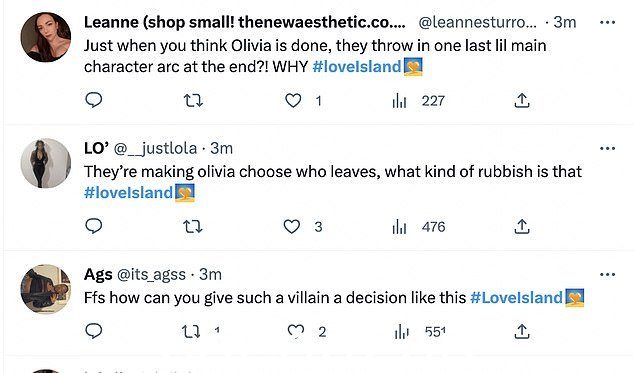Visit the @__justlola profile handle
The image size is (634, 373).
155,148
